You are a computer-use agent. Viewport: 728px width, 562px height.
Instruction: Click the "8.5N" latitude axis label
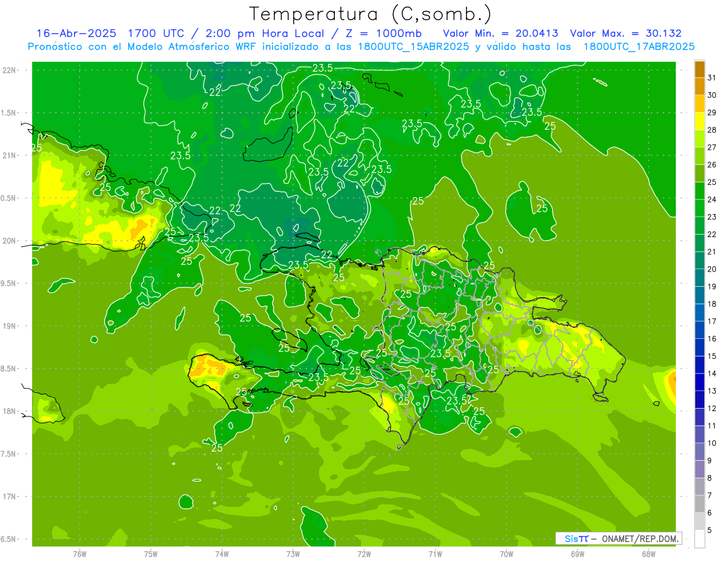[x=9, y=369]
